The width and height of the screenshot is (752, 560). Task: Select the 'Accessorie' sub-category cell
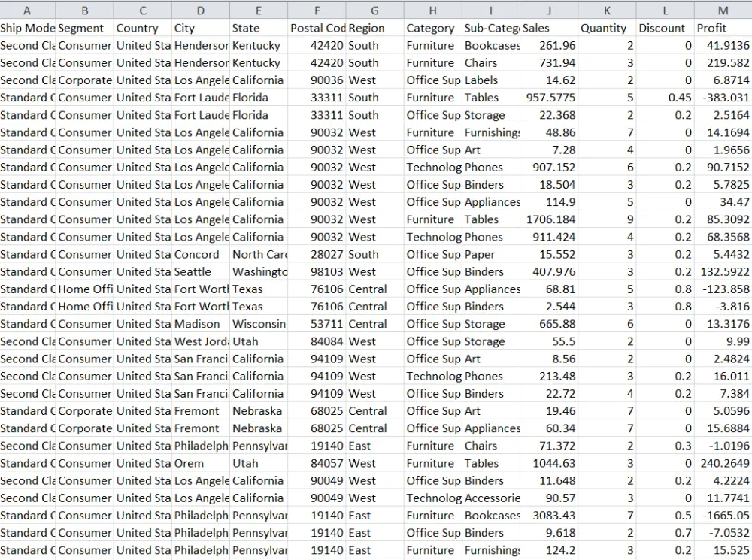tap(491, 498)
